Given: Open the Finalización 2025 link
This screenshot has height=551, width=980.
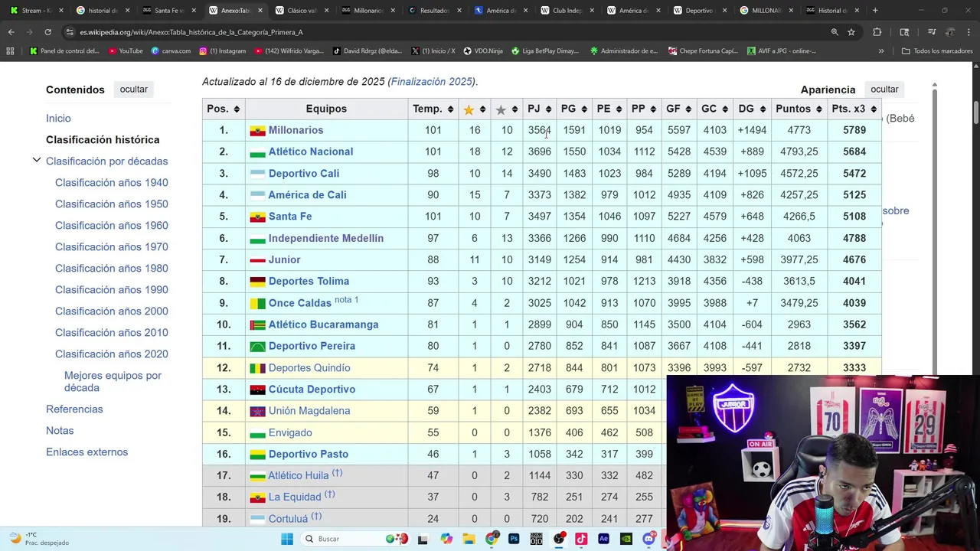Looking at the screenshot, I should pos(432,82).
